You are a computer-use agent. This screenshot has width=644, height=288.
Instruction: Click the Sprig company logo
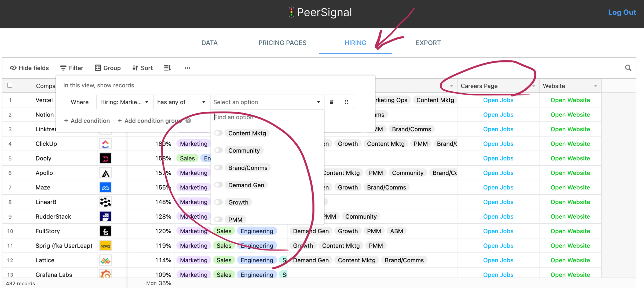pyautogui.click(x=105, y=246)
